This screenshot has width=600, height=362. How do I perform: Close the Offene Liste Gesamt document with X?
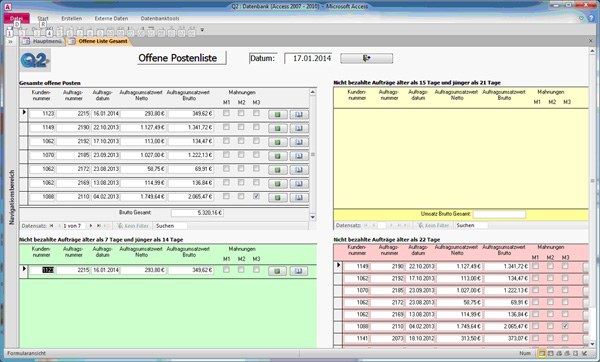[x=591, y=41]
